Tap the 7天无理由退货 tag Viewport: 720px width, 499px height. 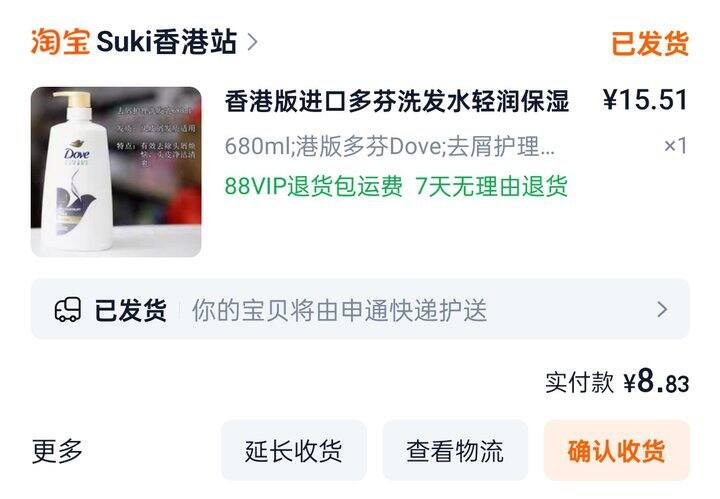click(491, 186)
